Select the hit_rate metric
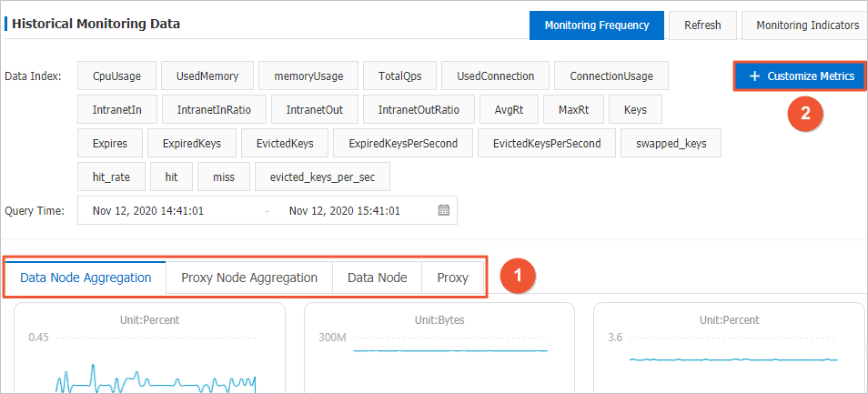This screenshot has width=868, height=394. tap(111, 177)
